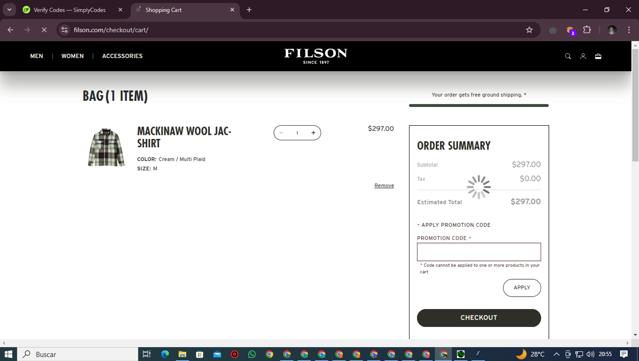Close the Shopping Cart tab
The image size is (639, 361).
tap(232, 10)
